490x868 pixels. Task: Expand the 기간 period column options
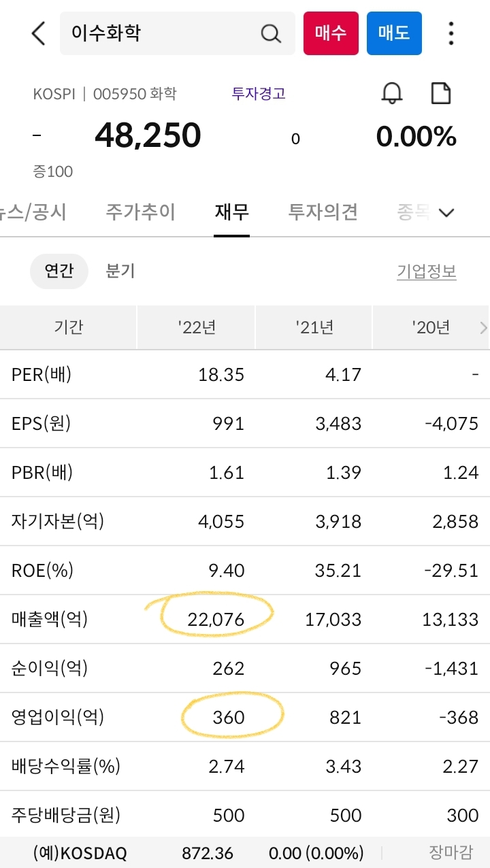click(68, 327)
